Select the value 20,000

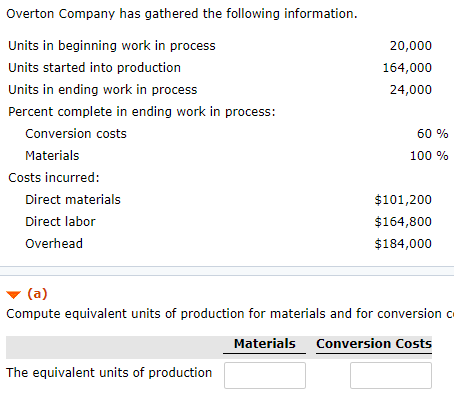[x=411, y=46]
